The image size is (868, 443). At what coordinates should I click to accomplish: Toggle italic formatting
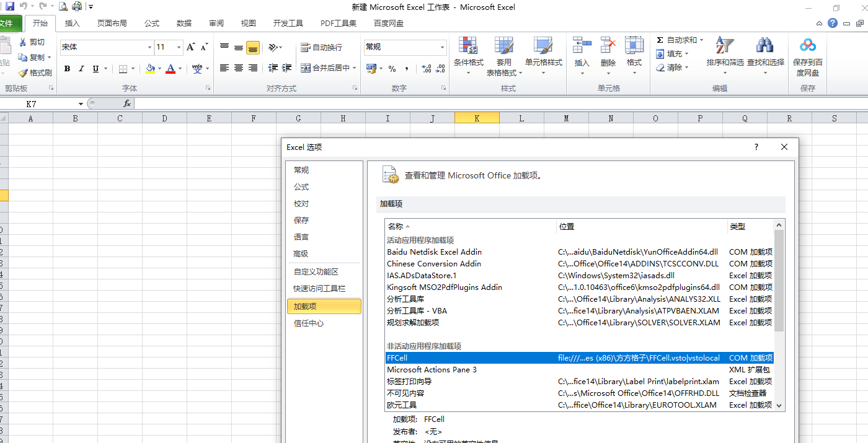81,69
